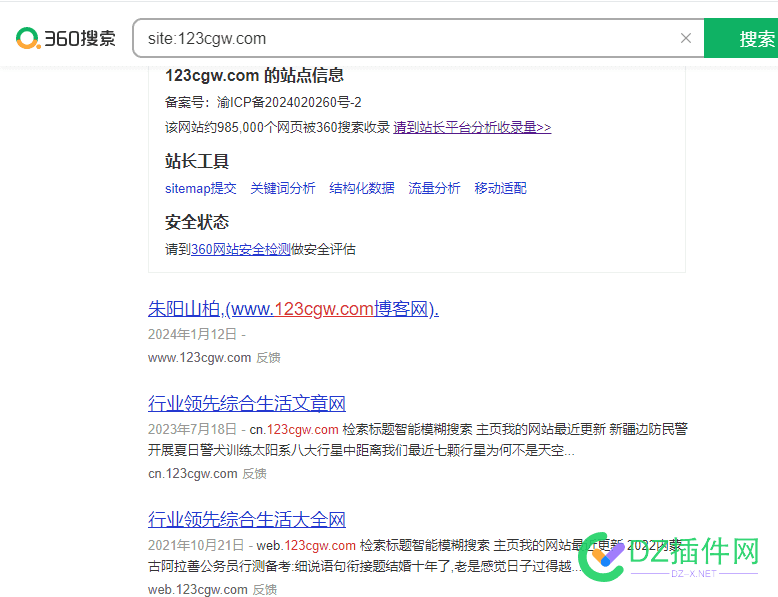
Task: Click the cn.123cgw.com result URL below snippet
Action: 193,474
